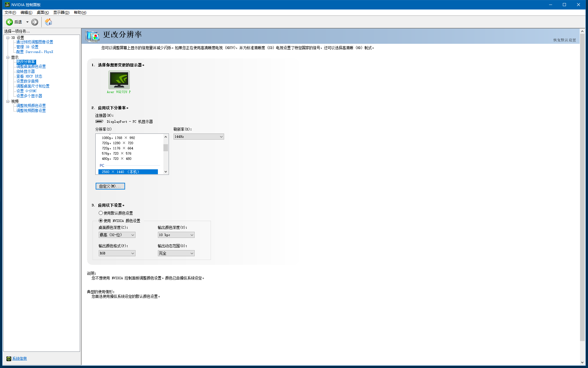
Task: Open the 刷新率 144Hz dropdown
Action: point(199,137)
